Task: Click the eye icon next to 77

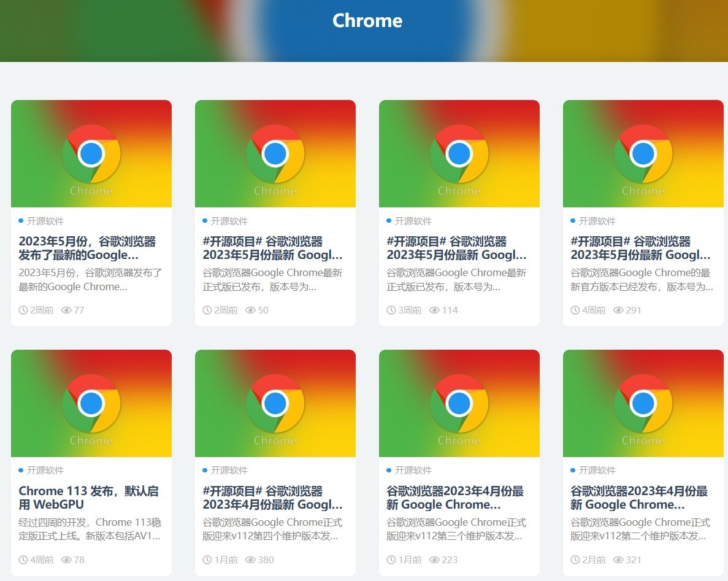Action: click(x=66, y=310)
